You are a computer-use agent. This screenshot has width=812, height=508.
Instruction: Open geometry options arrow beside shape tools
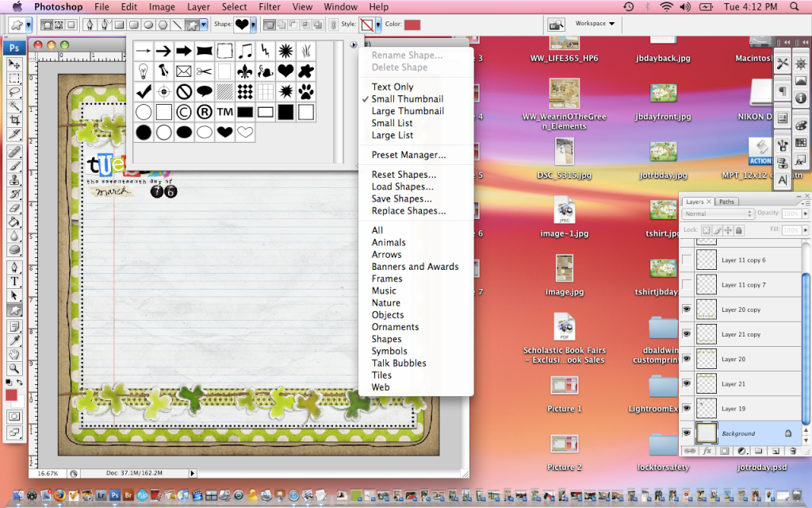(204, 25)
